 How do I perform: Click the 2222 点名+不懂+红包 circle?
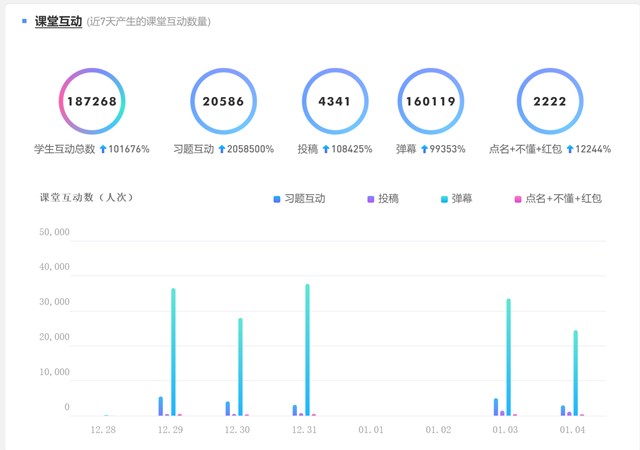point(550,101)
